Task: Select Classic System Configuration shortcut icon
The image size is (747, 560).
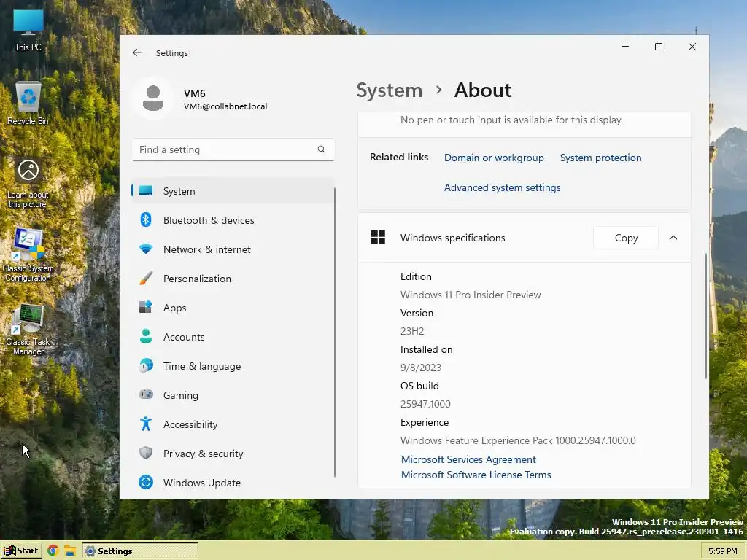Action: [x=28, y=254]
